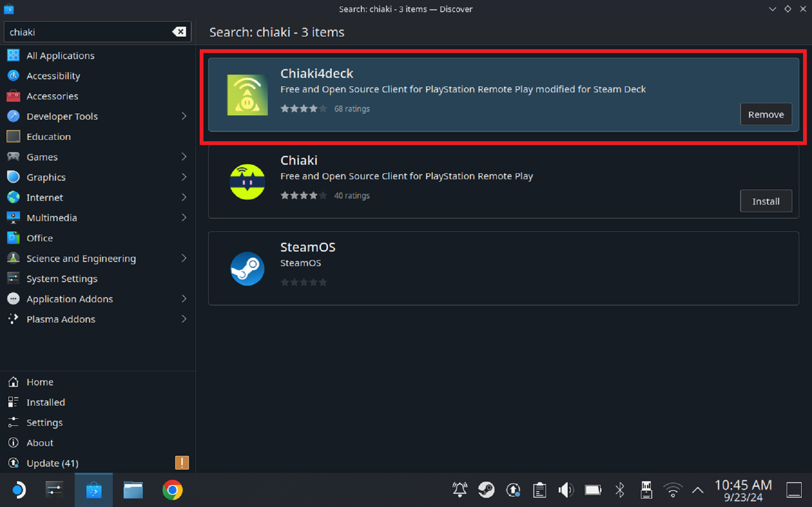Select the Accessibility category
This screenshot has height=507, width=812.
(x=97, y=76)
